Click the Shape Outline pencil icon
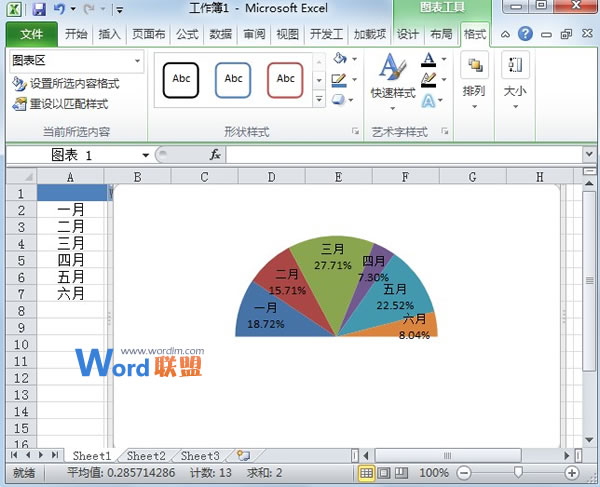This screenshot has width=600, height=487. click(340, 79)
